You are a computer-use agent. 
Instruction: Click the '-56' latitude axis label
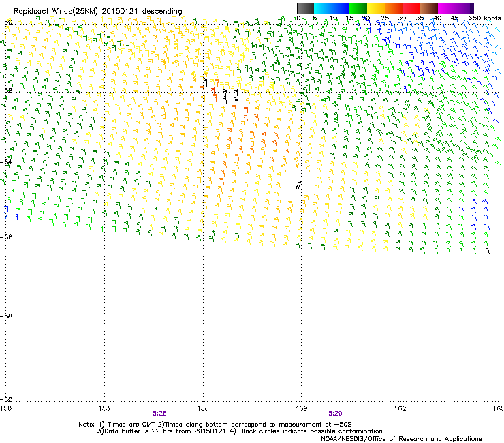point(6,236)
